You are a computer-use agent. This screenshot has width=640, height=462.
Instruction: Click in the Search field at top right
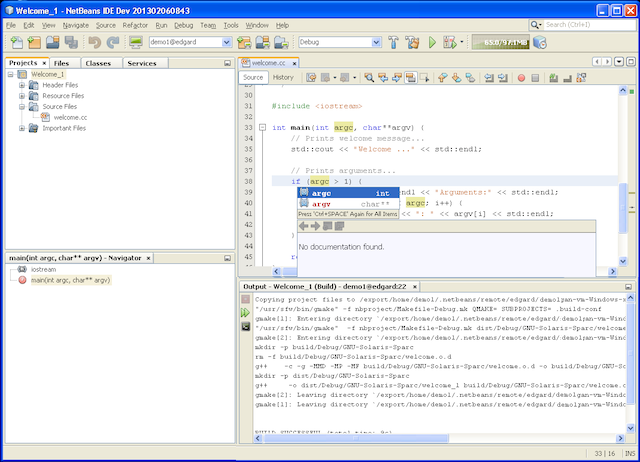tap(590, 23)
